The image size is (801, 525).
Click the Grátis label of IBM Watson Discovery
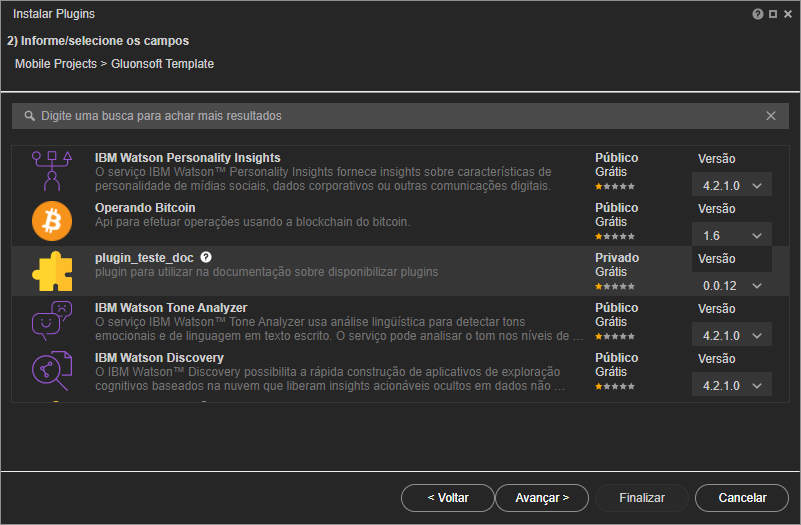[610, 372]
